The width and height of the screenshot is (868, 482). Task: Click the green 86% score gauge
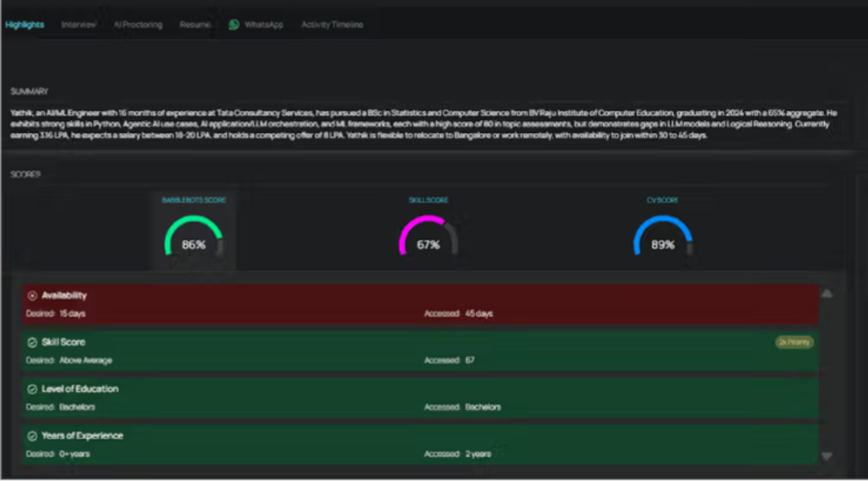tap(193, 236)
